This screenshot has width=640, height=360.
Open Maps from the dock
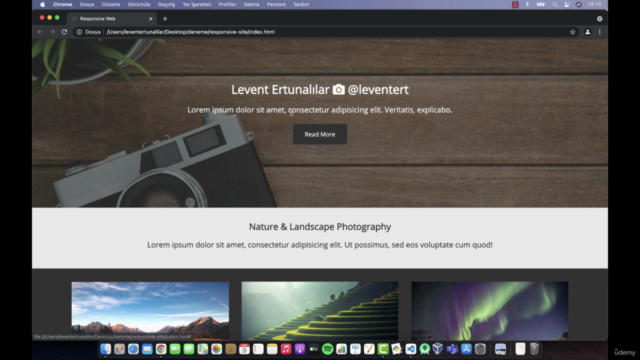202,349
